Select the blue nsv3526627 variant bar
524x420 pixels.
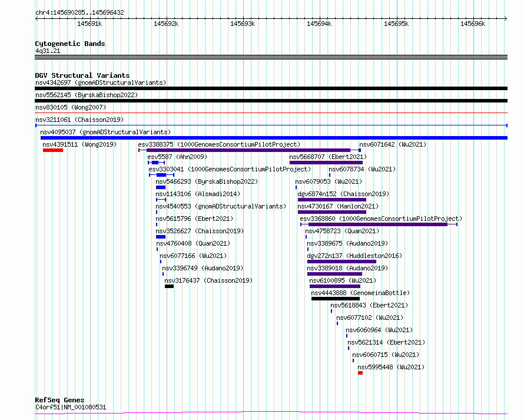161,237
